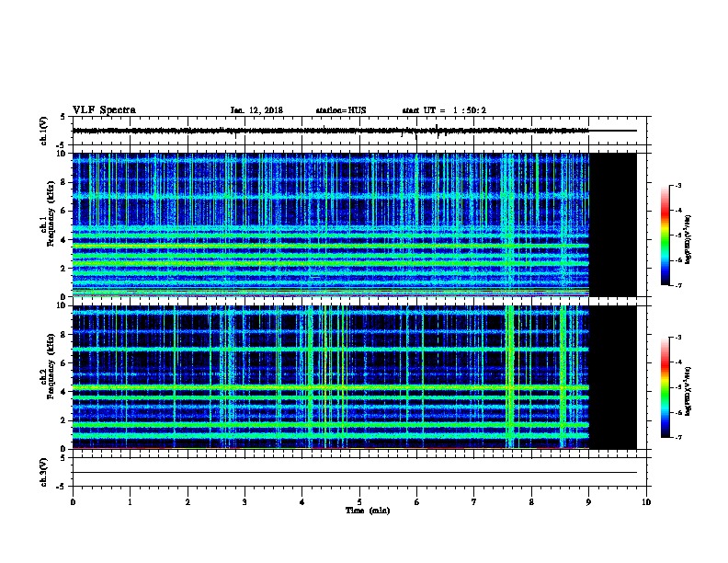Click time axis tick label 7
The height and width of the screenshot is (563, 728).
(x=474, y=501)
